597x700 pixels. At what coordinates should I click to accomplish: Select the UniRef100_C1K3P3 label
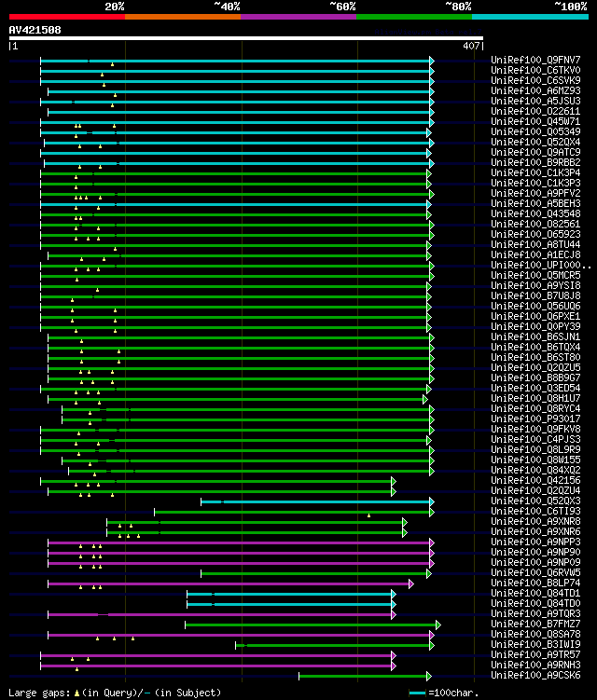535,183
